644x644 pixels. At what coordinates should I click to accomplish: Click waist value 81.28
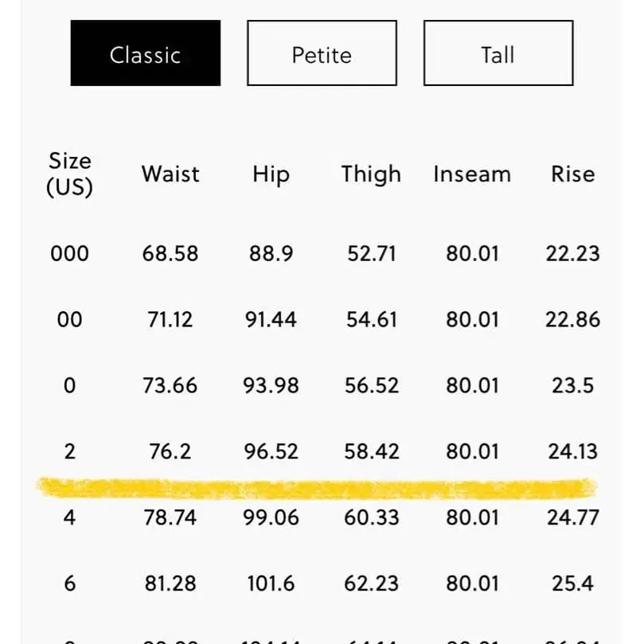pos(170,583)
